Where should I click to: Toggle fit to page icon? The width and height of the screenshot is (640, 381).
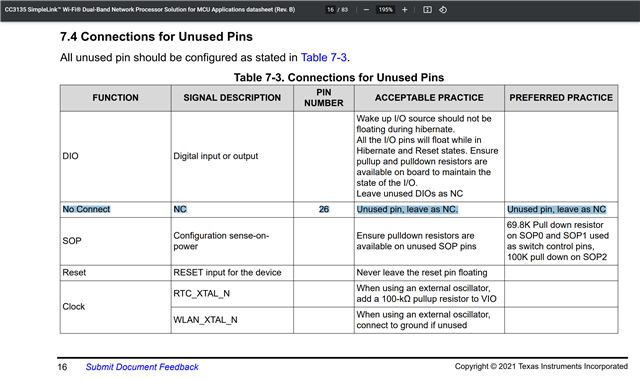(x=427, y=9)
